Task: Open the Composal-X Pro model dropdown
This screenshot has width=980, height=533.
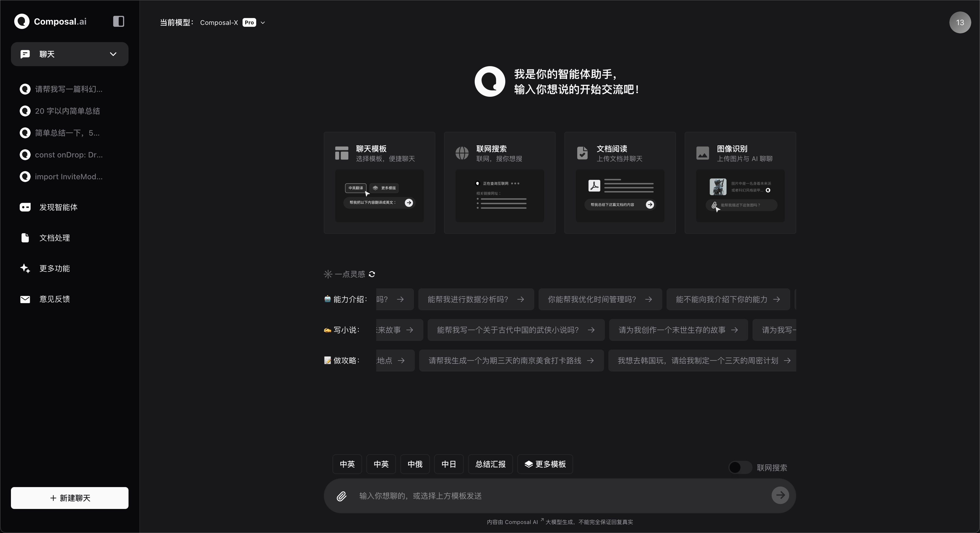Action: tap(232, 22)
